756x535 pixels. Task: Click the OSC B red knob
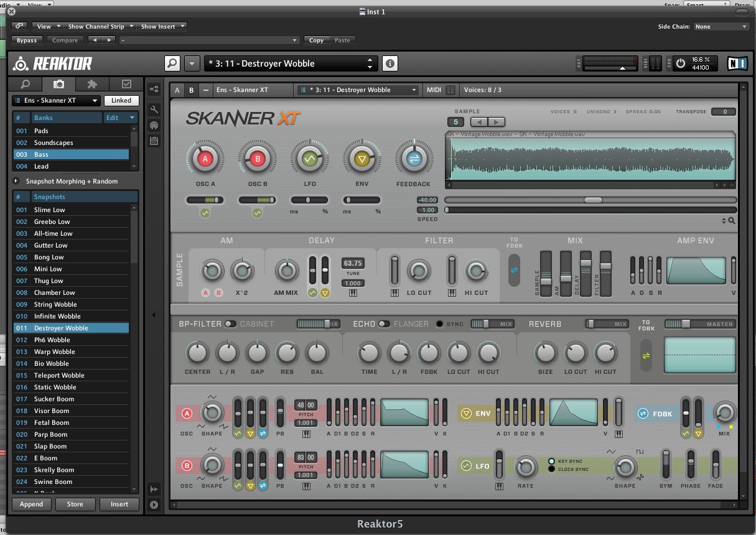pos(258,159)
